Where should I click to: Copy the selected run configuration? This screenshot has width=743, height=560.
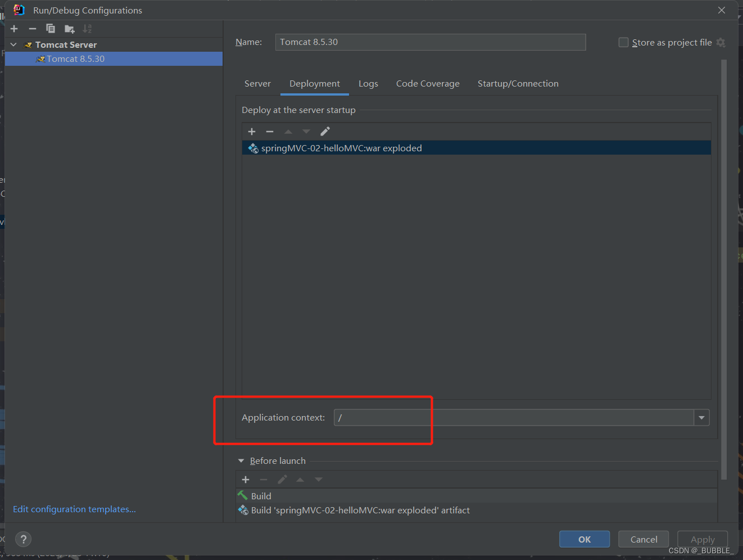[x=51, y=29]
